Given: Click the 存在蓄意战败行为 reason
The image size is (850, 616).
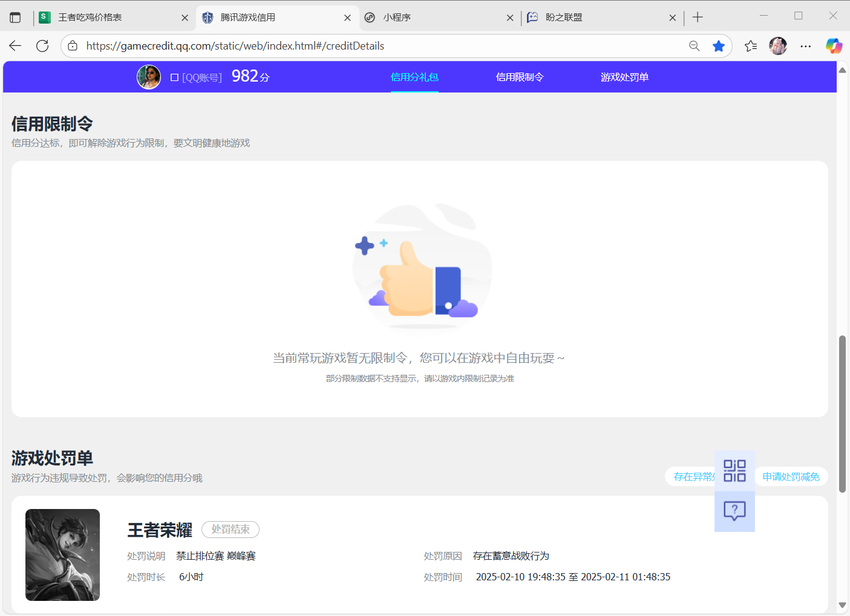Looking at the screenshot, I should (x=511, y=556).
